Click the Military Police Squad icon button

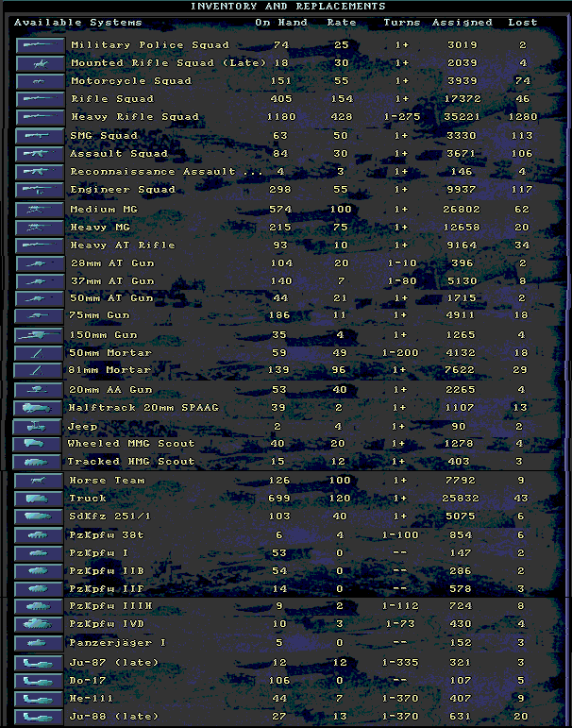(x=41, y=45)
